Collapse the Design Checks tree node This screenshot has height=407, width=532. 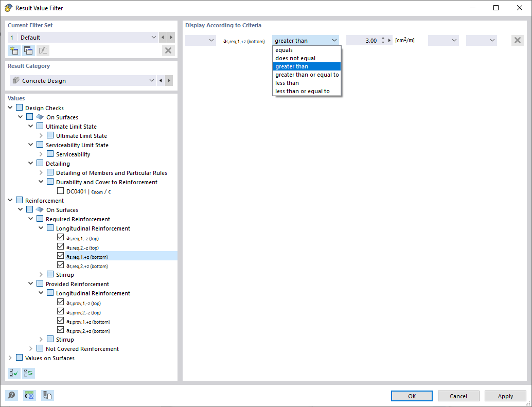(10, 108)
